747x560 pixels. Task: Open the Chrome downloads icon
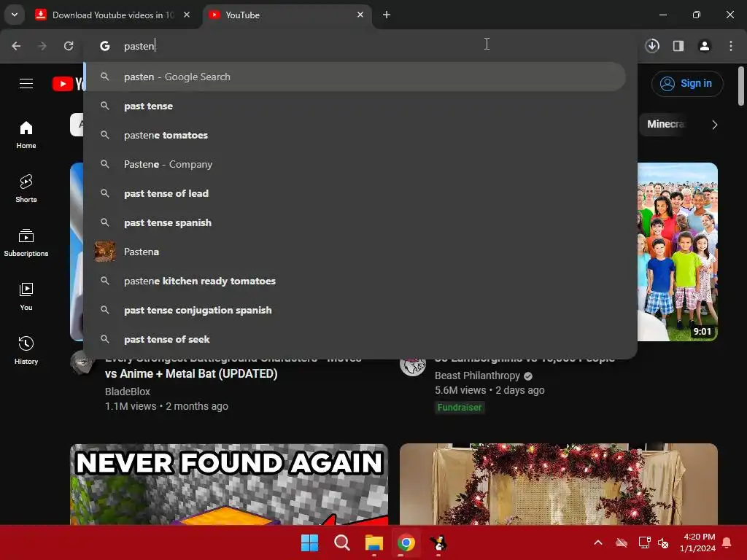(x=652, y=46)
